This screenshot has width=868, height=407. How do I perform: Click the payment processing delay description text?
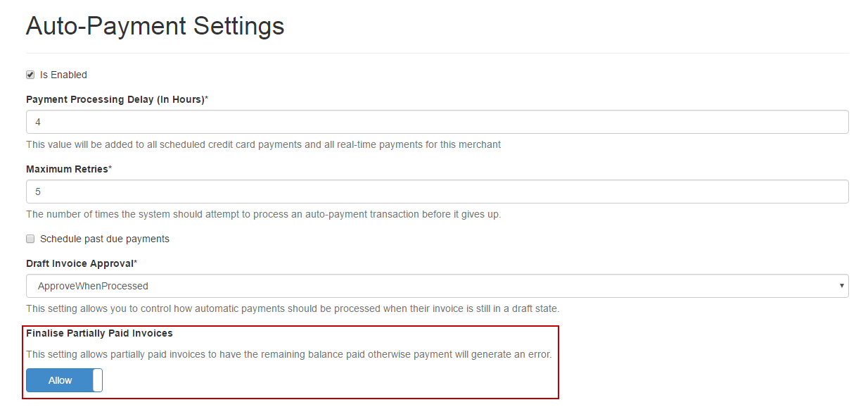coord(263,144)
